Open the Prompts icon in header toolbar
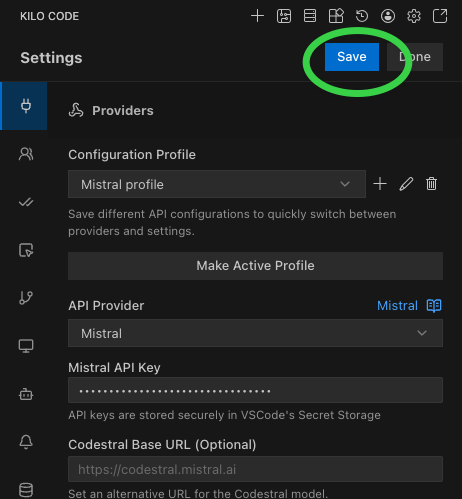The height and width of the screenshot is (499, 462). point(284,16)
